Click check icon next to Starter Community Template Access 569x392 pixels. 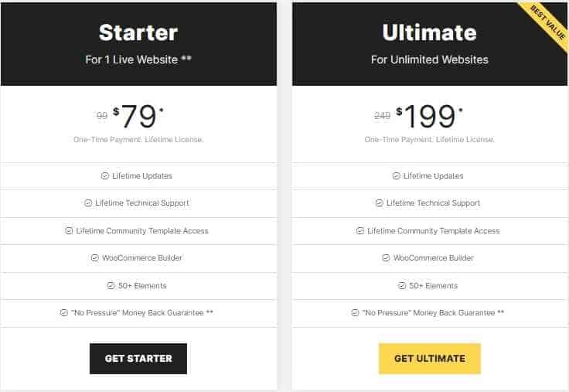point(69,231)
